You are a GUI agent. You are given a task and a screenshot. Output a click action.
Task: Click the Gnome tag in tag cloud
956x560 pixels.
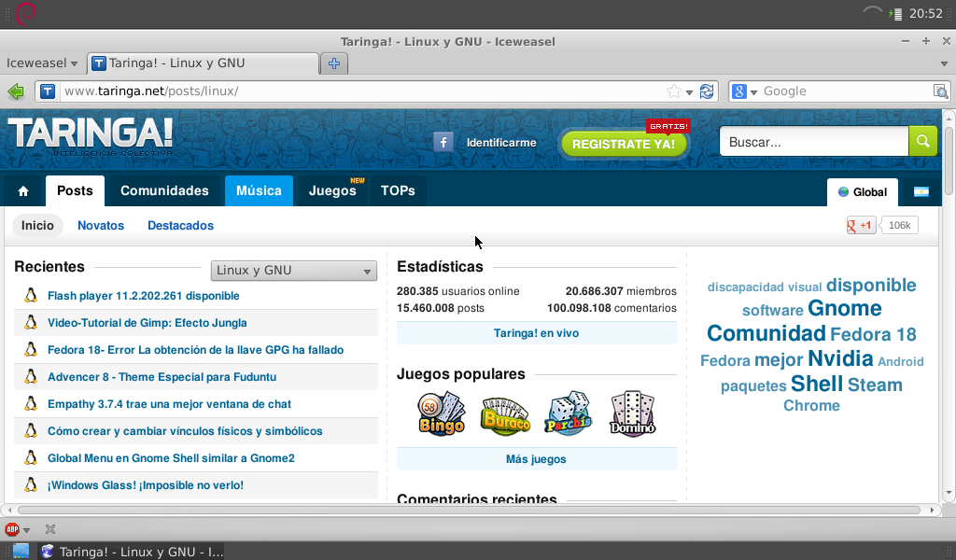coord(845,308)
